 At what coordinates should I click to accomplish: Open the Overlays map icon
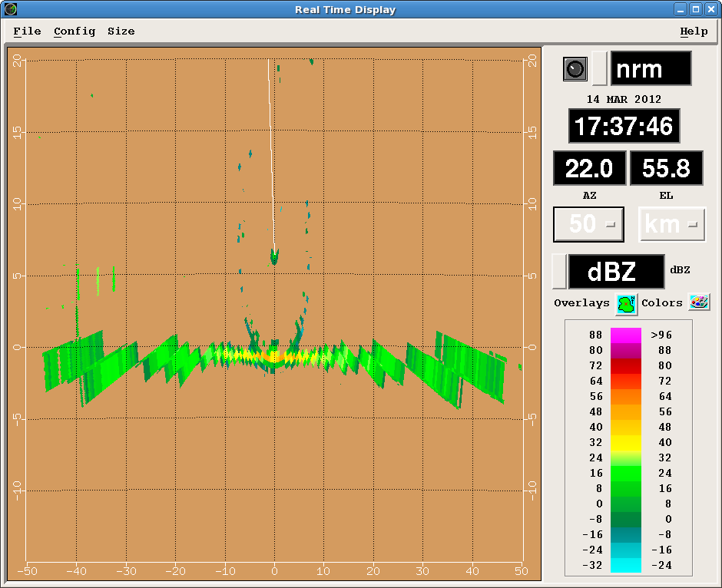point(626,304)
